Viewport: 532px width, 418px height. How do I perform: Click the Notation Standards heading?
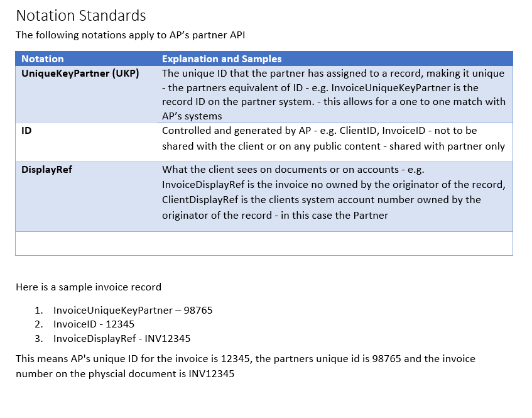point(80,16)
